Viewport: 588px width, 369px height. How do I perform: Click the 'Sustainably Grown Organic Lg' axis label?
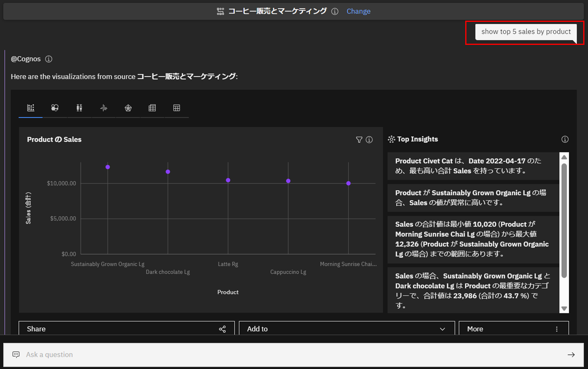pos(108,264)
